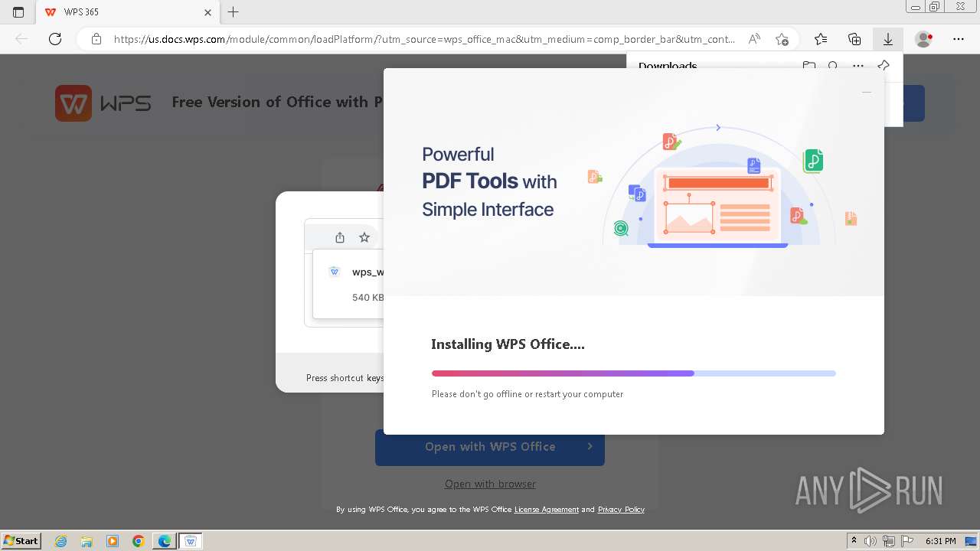Screen dimensions: 980x551
Task: Click the browser Refresh icon
Action: [x=55, y=39]
